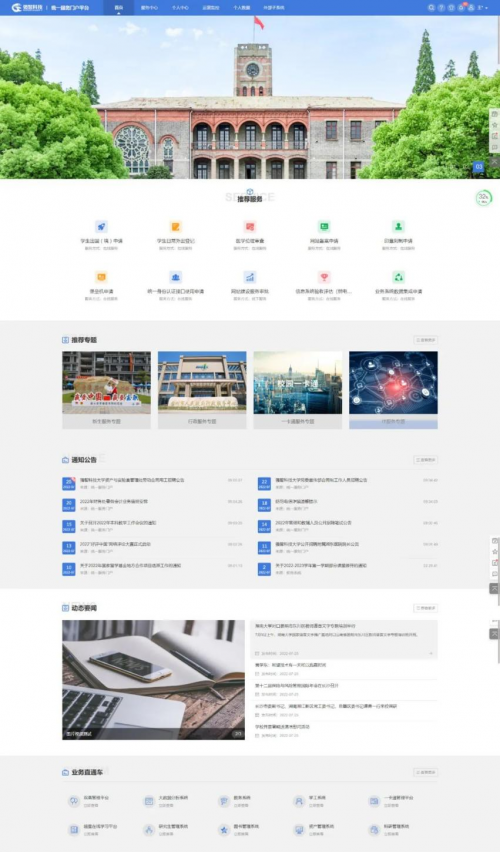The image size is (500, 852).
Task: Open the 资产管理系统 monitor icon
Action: 299,830
